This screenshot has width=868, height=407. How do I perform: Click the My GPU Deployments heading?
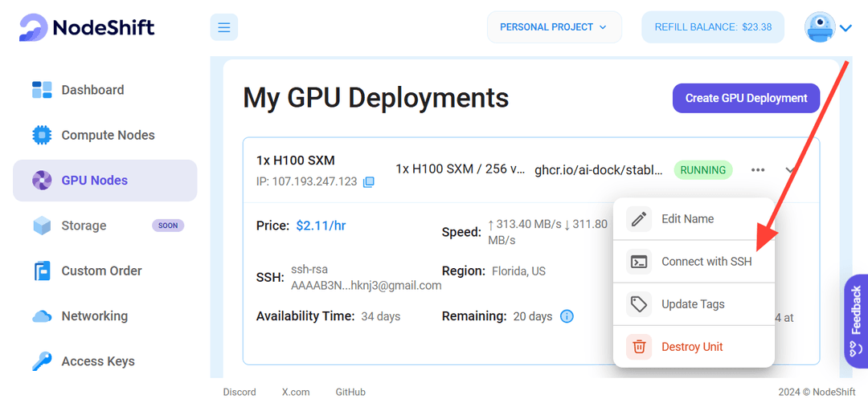[376, 98]
